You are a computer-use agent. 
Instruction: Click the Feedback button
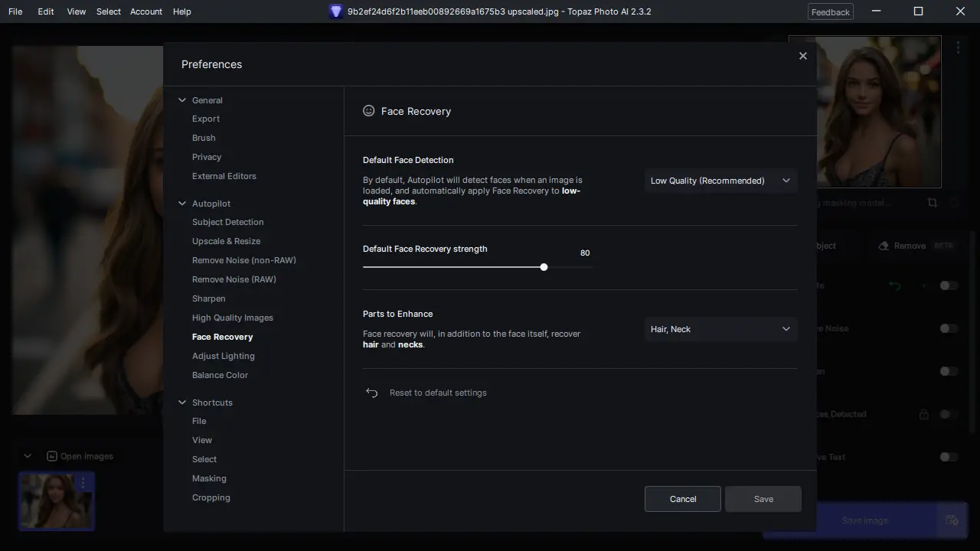[831, 11]
